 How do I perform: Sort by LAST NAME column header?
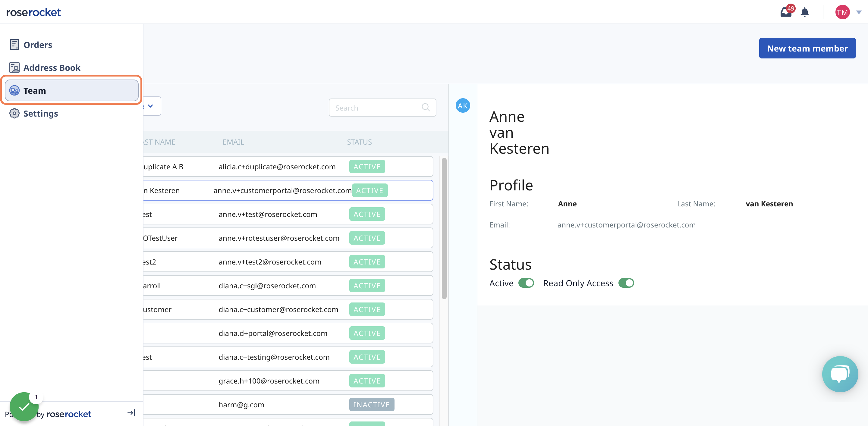coord(159,142)
